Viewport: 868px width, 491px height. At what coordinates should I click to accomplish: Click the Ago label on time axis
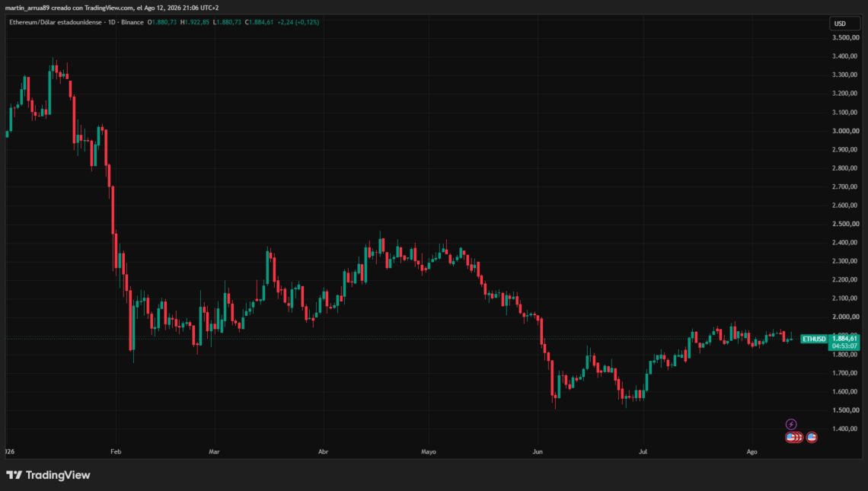tap(752, 451)
